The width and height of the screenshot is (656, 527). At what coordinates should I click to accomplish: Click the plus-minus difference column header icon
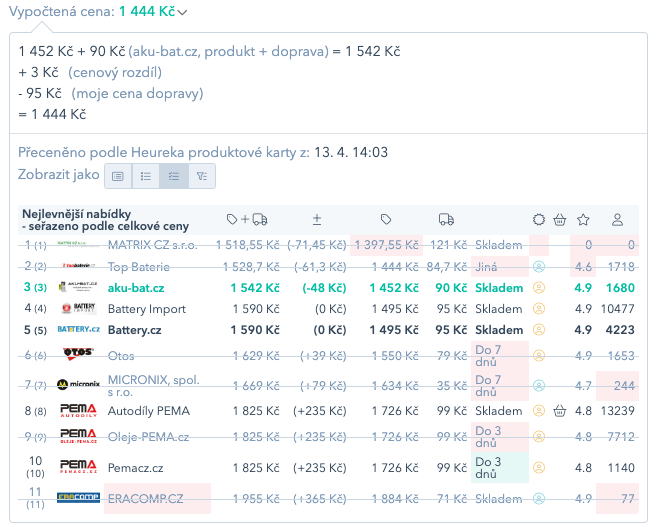coord(317,219)
